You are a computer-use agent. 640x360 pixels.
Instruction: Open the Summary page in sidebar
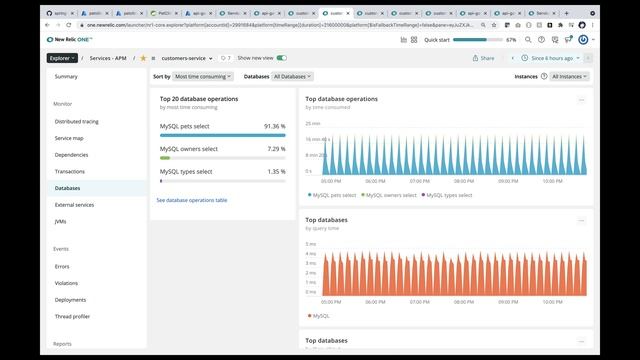click(x=66, y=76)
